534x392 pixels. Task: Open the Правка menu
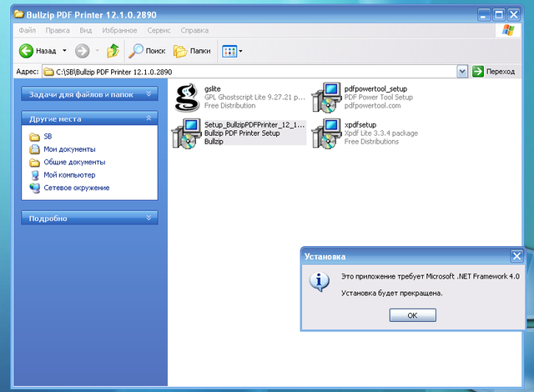point(58,30)
